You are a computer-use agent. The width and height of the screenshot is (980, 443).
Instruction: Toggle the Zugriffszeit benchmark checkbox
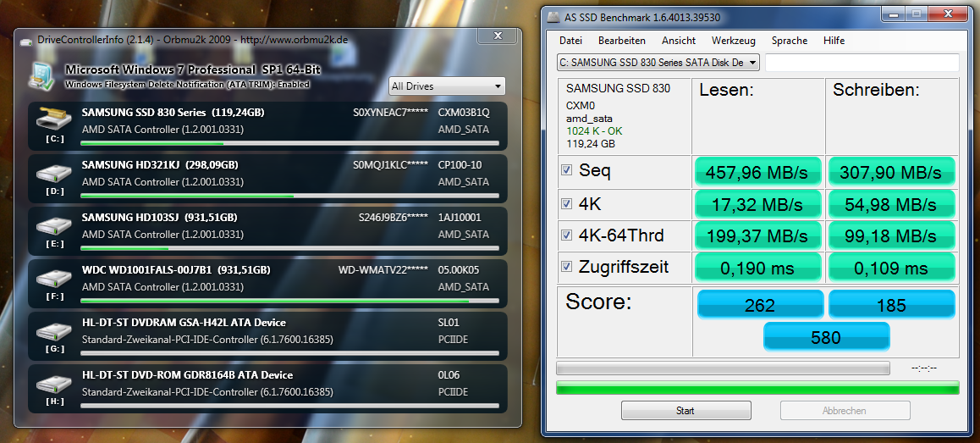[x=567, y=267]
